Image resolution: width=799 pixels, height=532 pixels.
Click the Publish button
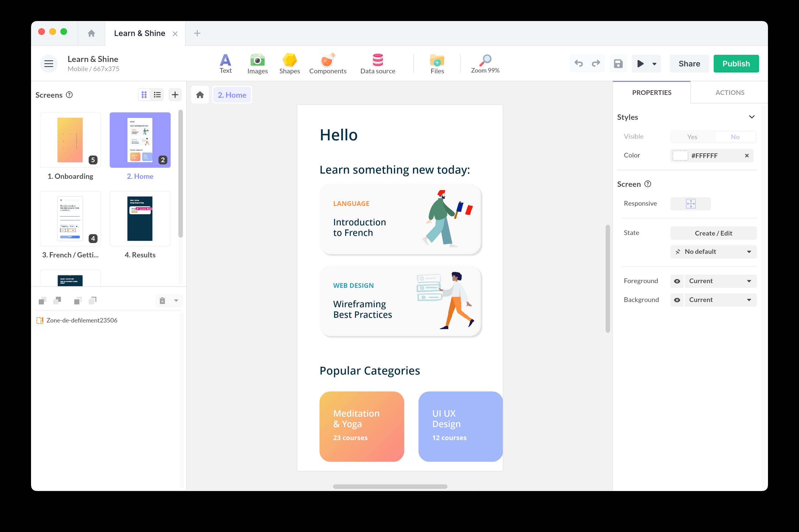(736, 63)
